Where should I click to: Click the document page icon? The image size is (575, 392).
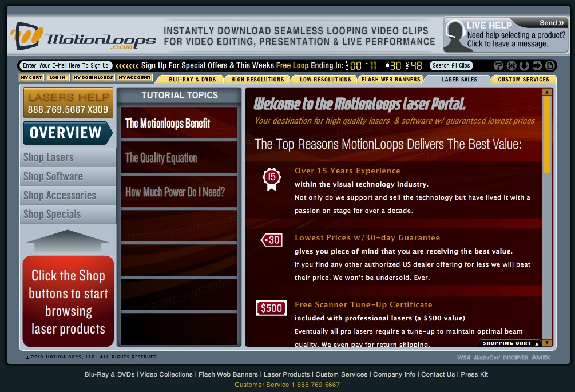550,66
